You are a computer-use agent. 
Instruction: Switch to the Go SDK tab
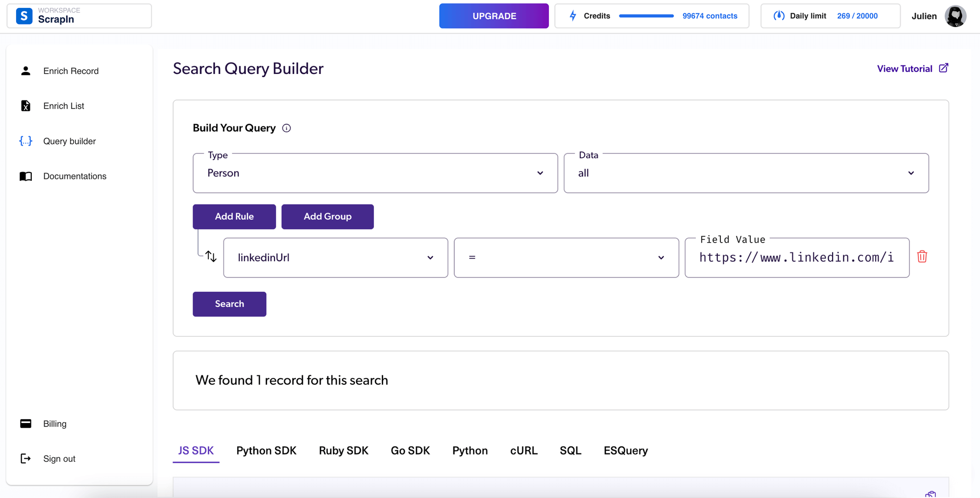coord(410,450)
